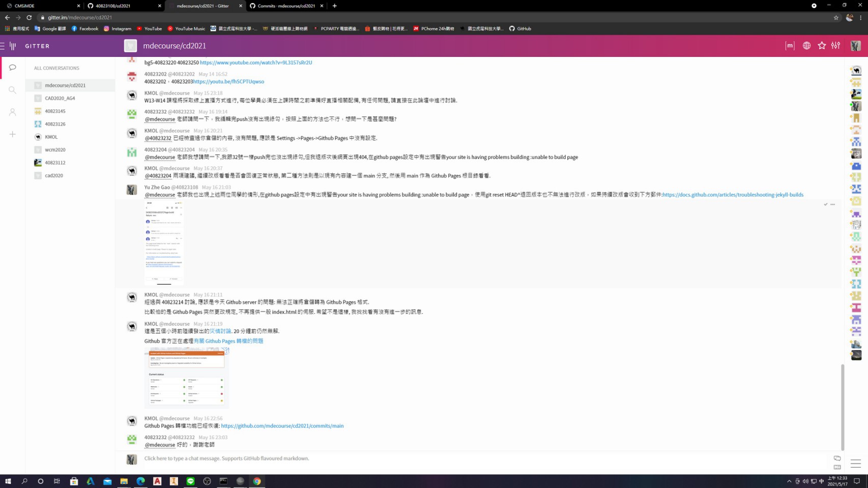Open cad2020 conversation
The height and width of the screenshot is (488, 868).
[70, 175]
